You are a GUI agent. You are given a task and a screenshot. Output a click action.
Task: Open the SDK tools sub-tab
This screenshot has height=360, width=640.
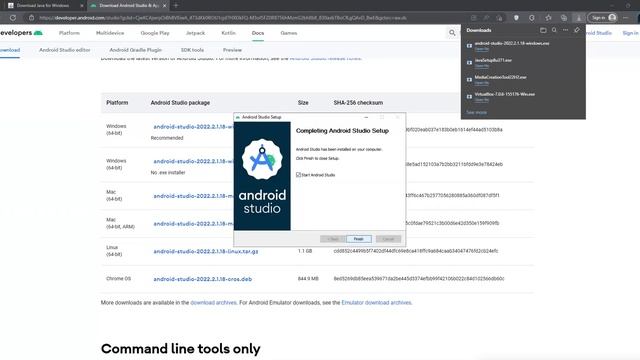[x=192, y=50]
